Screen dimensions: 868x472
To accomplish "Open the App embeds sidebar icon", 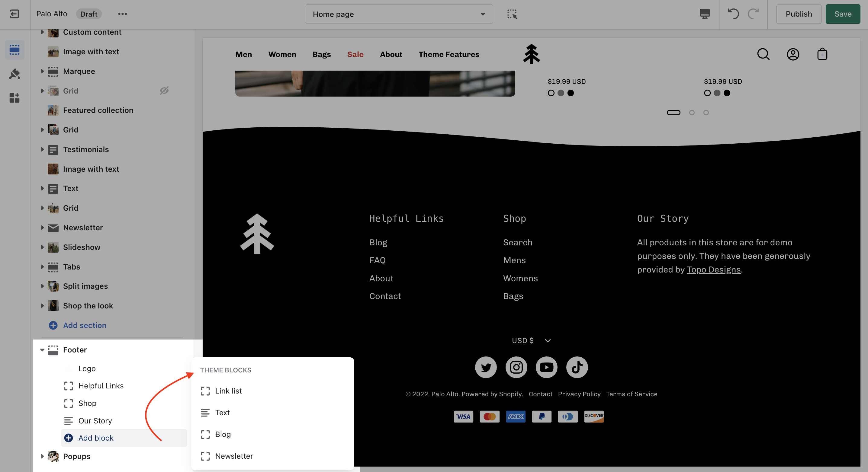I will coord(14,98).
